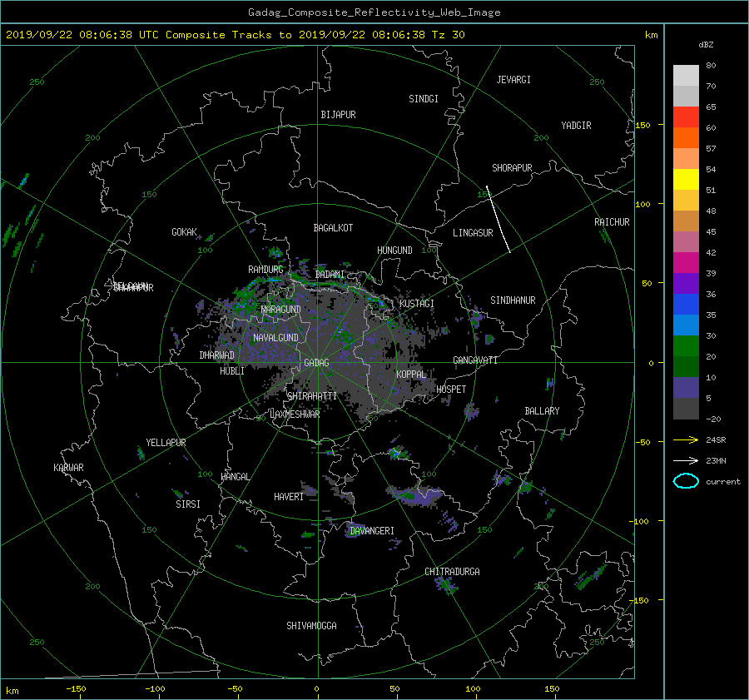Click the '24SR' legend text
This screenshot has height=700, width=749.
pos(716,439)
